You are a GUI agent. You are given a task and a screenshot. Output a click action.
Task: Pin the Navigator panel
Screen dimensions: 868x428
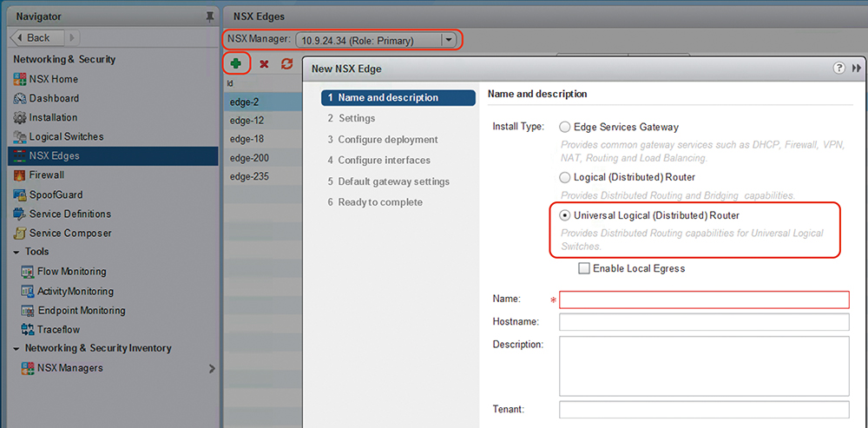coord(210,16)
